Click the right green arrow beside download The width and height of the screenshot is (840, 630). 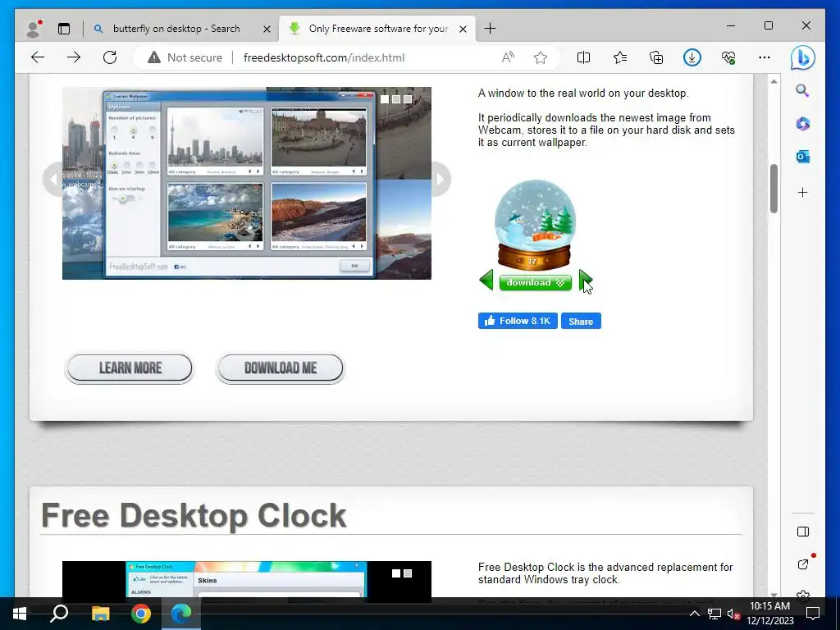point(586,281)
